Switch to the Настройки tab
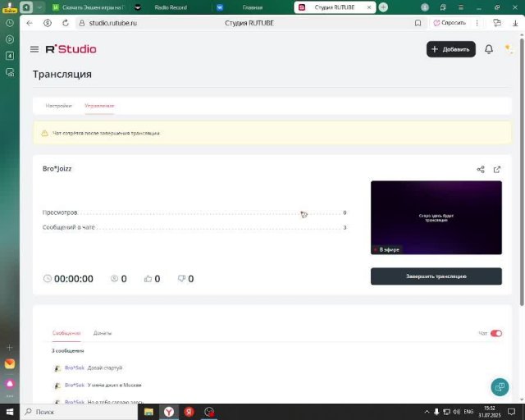This screenshot has height=420, width=525. point(58,106)
